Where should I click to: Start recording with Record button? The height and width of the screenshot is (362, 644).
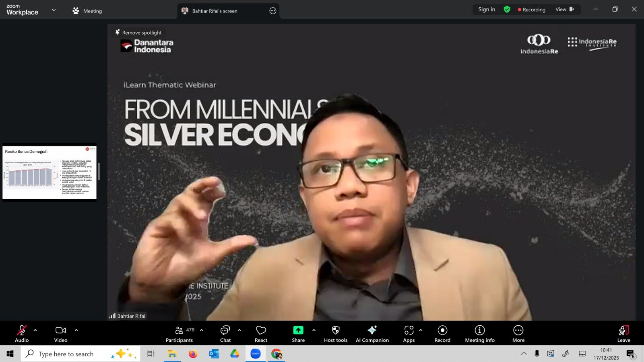(442, 333)
